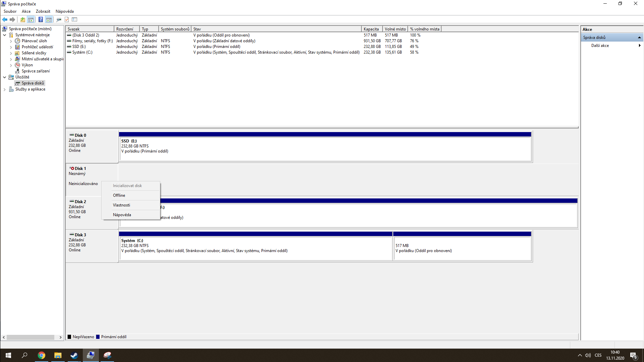The height and width of the screenshot is (362, 644).
Task: Open the Akce menu
Action: 26,11
